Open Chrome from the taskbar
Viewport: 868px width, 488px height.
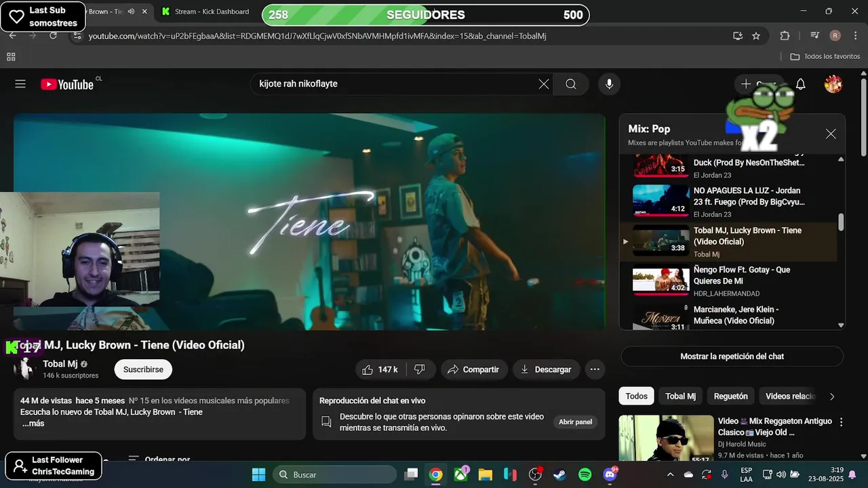coord(436,474)
